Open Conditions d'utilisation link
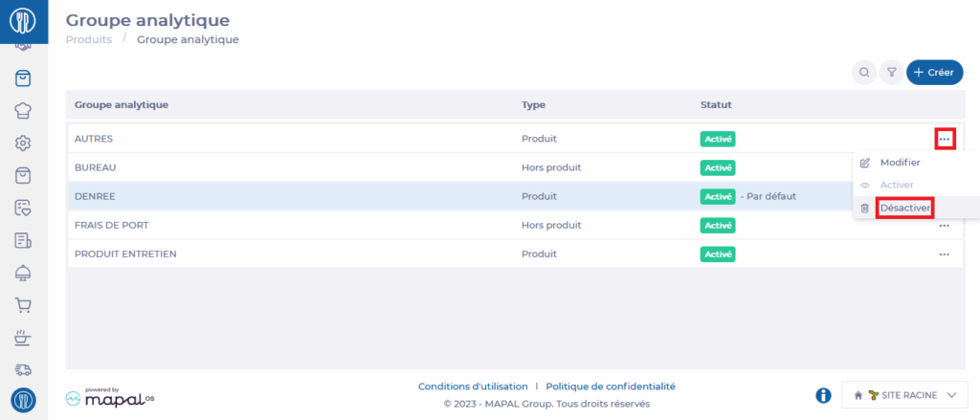The height and width of the screenshot is (420, 980). click(x=472, y=387)
